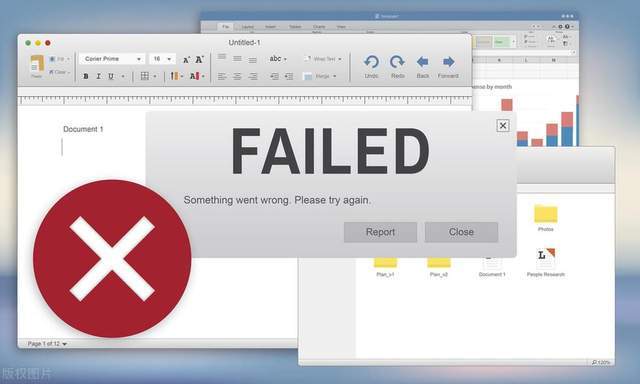The width and height of the screenshot is (640, 384).
Task: Open the File tab in spreadsheet window
Action: 226,27
